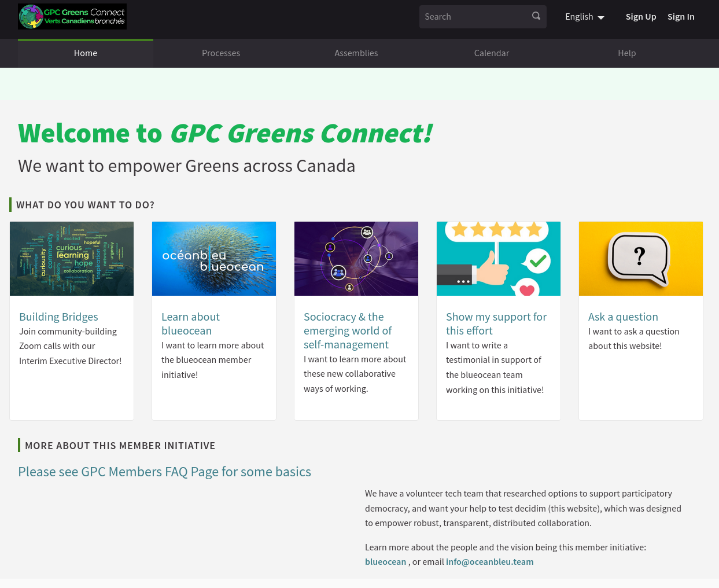The width and height of the screenshot is (719, 588).
Task: Open the Assemblies tab
Action: [x=356, y=53]
